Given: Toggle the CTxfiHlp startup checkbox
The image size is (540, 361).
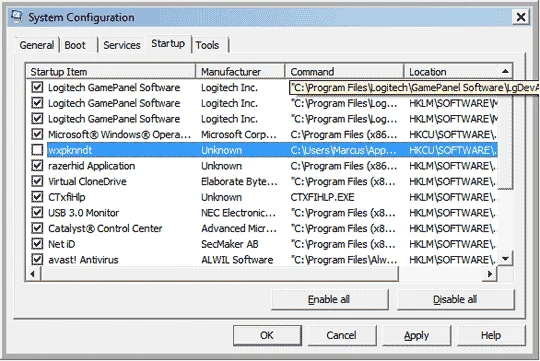Looking at the screenshot, I should (37, 197).
